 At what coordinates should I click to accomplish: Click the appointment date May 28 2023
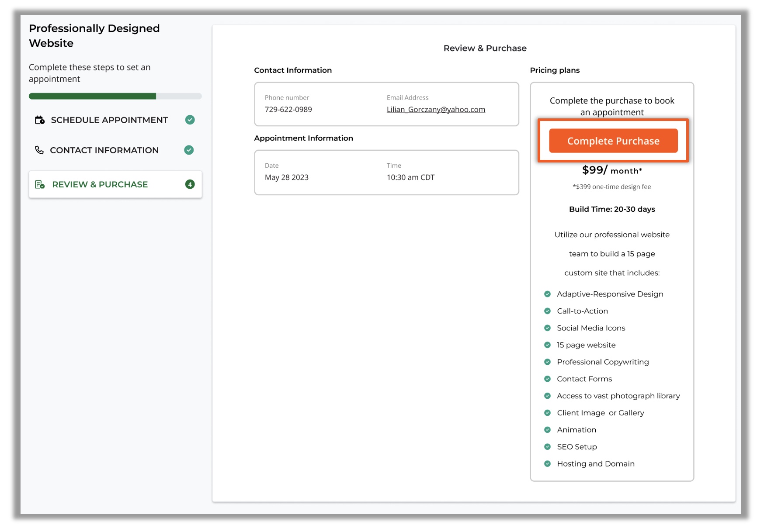coord(286,178)
